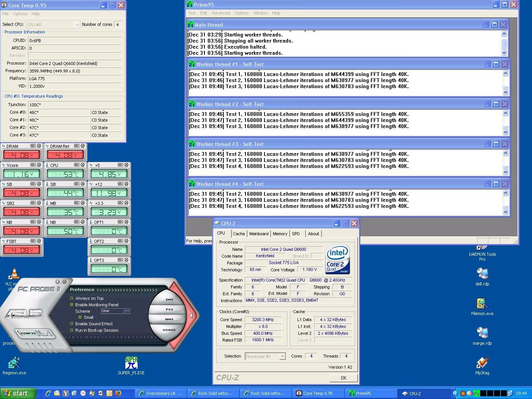Click the PC Probe II minimize round icon
This screenshot has height=399, width=532.
57,282
